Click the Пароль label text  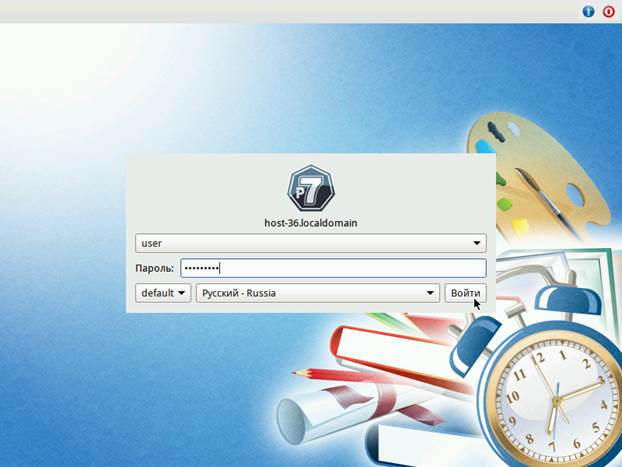coord(154,268)
